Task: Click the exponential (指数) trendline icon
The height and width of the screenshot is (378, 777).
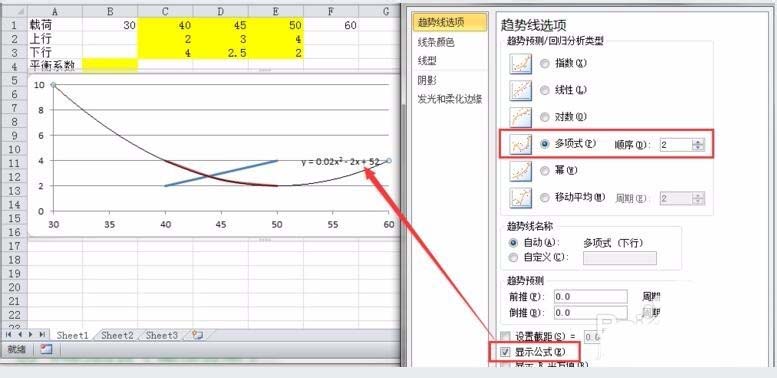Action: tap(520, 64)
